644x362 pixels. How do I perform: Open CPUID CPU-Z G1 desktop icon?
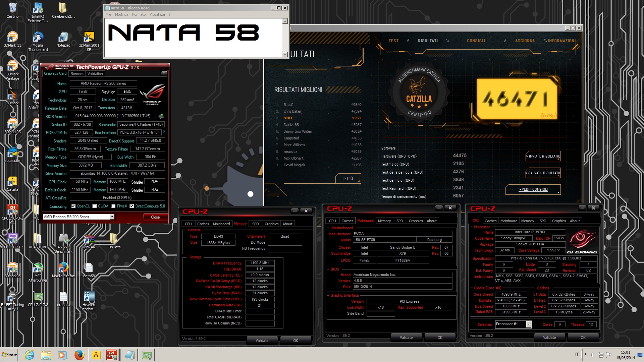tap(12, 214)
